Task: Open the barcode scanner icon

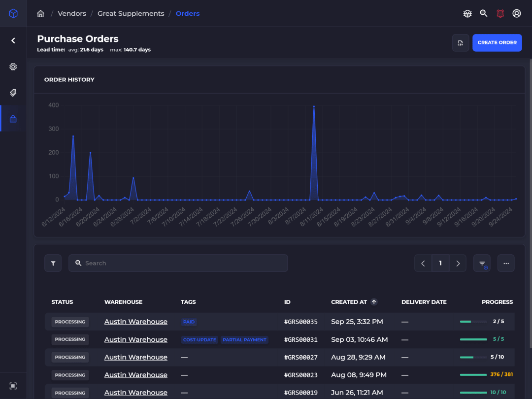Action: click(x=13, y=386)
